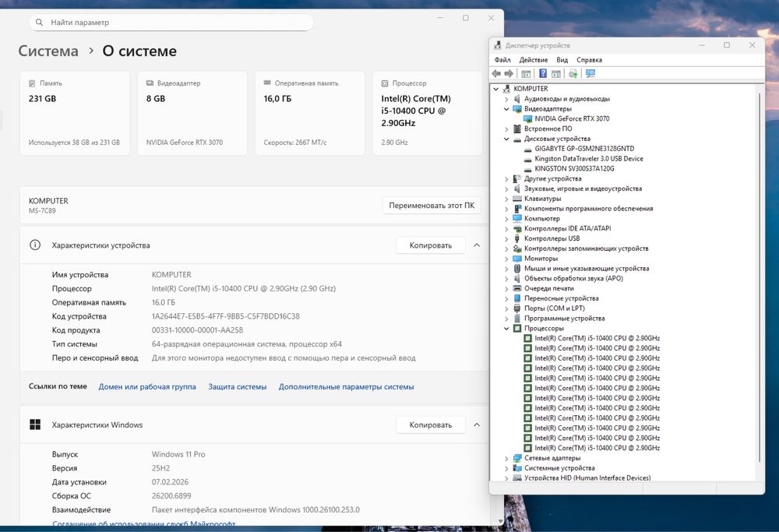Select Контроллеры запоминающих устройств tree row

[x=587, y=248]
